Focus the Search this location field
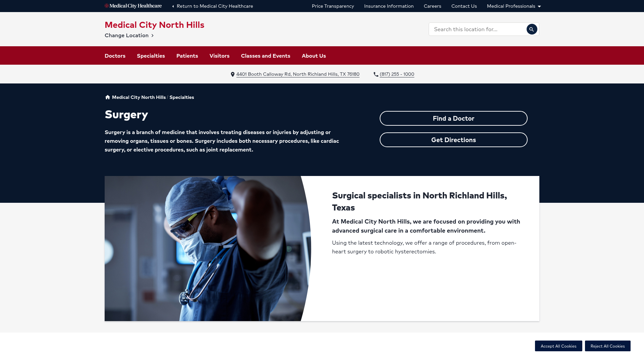 coord(477,29)
